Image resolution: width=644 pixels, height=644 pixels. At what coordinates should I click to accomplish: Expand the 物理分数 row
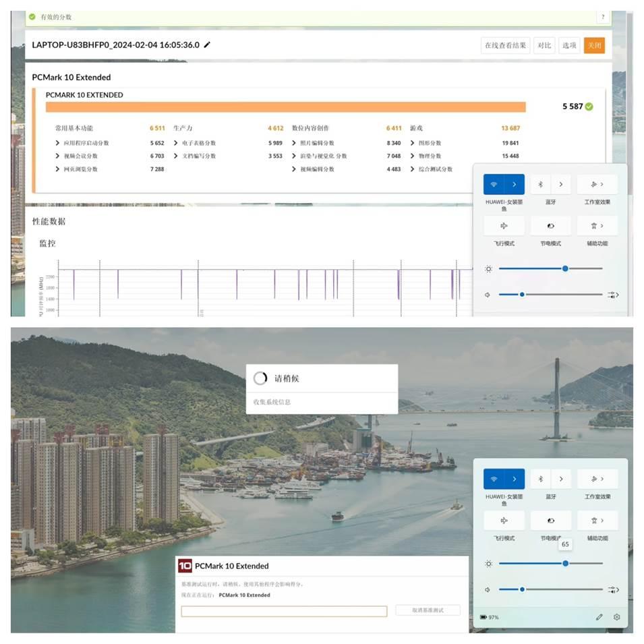click(412, 156)
